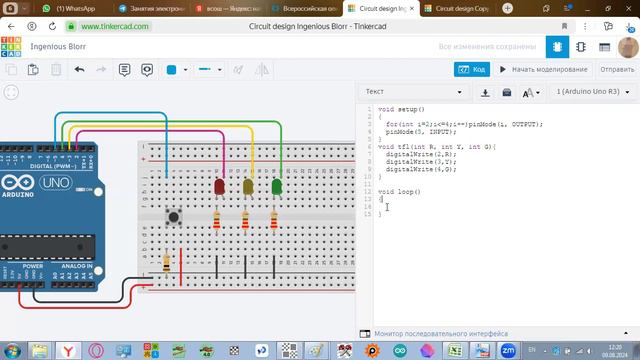
Task: Click the user profile avatar
Action: [628, 47]
